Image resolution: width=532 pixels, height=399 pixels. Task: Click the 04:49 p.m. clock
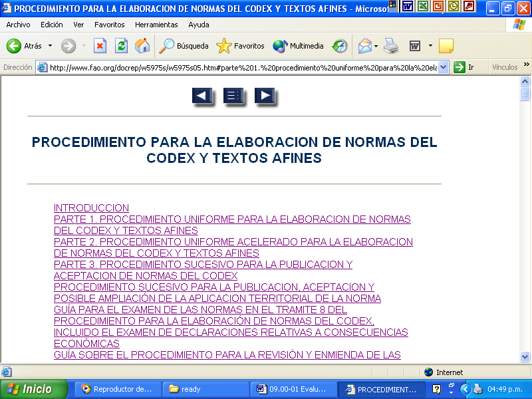click(505, 389)
